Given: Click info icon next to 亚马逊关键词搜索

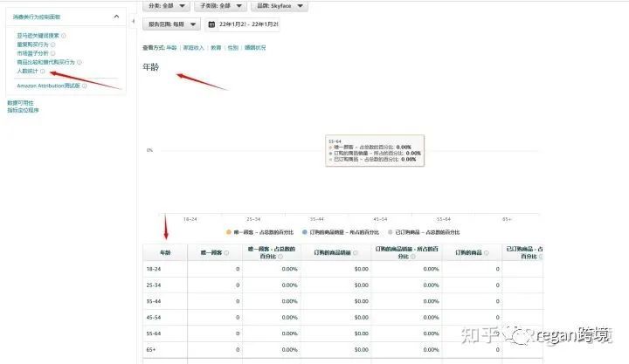Looking at the screenshot, I should 64,36.
